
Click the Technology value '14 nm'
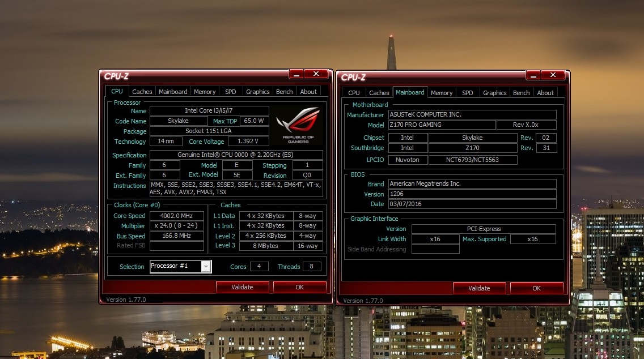(x=166, y=141)
